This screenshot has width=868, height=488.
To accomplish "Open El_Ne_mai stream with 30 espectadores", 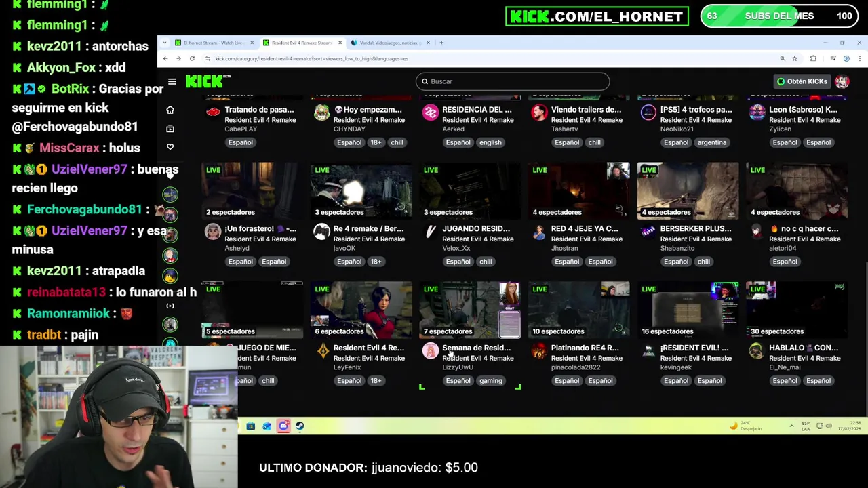I will [x=797, y=310].
